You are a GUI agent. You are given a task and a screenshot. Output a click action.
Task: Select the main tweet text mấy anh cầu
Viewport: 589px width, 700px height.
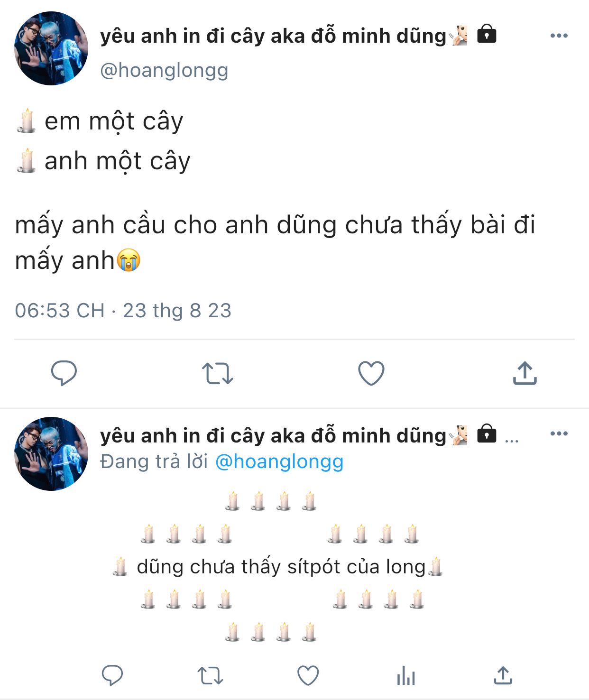[x=275, y=242]
